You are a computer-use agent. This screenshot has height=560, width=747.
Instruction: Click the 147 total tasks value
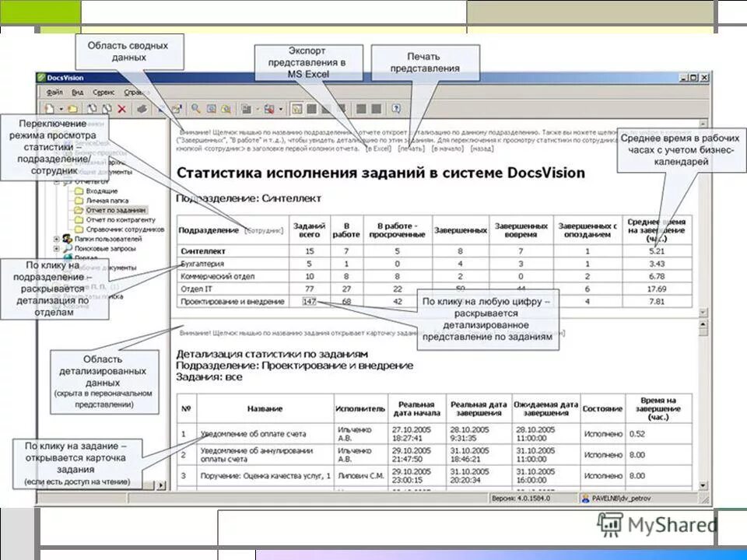coord(310,302)
